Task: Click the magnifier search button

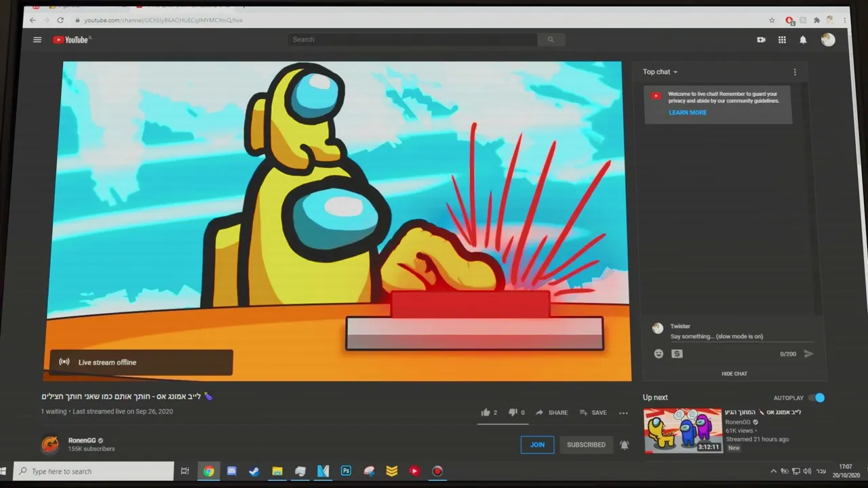Action: point(551,39)
